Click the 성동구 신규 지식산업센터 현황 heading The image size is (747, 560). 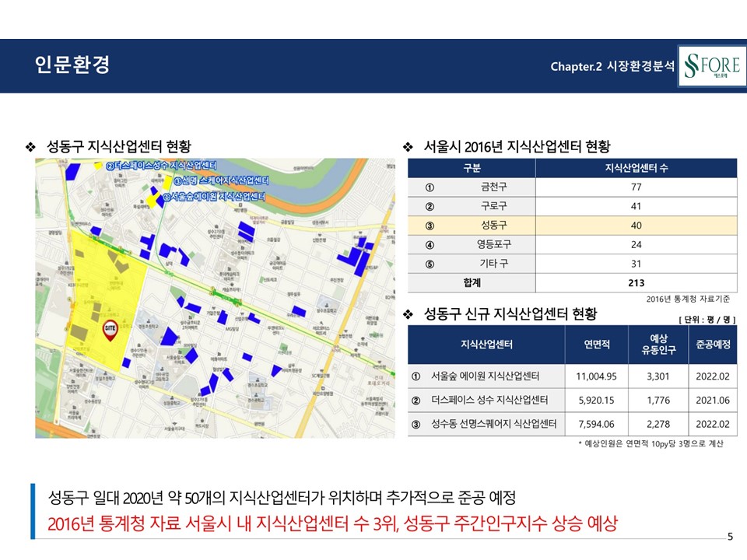click(x=510, y=313)
